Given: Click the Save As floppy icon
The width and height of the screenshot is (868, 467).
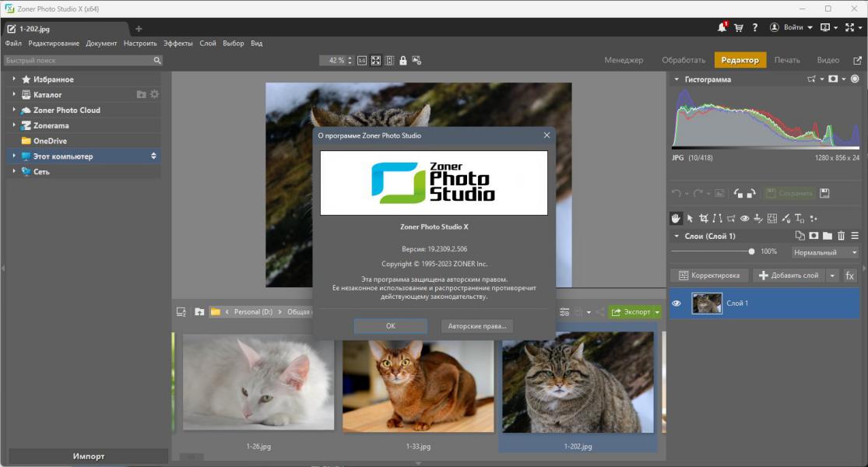Looking at the screenshot, I should [825, 193].
